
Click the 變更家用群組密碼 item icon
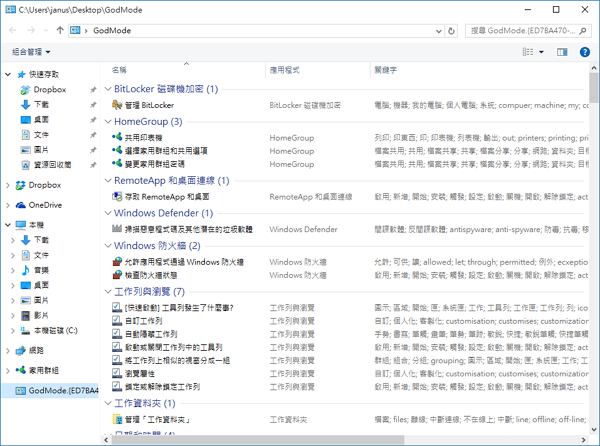[x=117, y=164]
